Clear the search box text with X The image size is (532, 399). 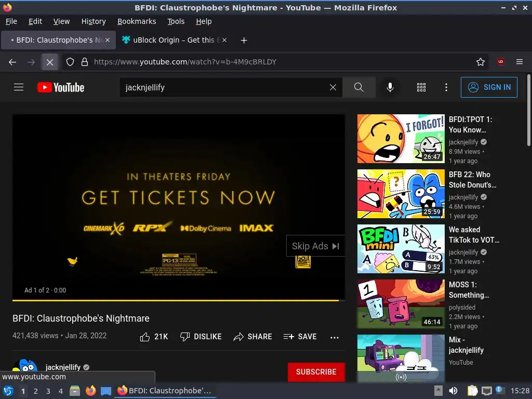(x=333, y=87)
